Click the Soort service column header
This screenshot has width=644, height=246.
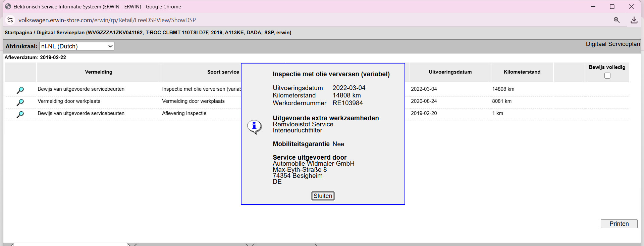click(x=223, y=72)
